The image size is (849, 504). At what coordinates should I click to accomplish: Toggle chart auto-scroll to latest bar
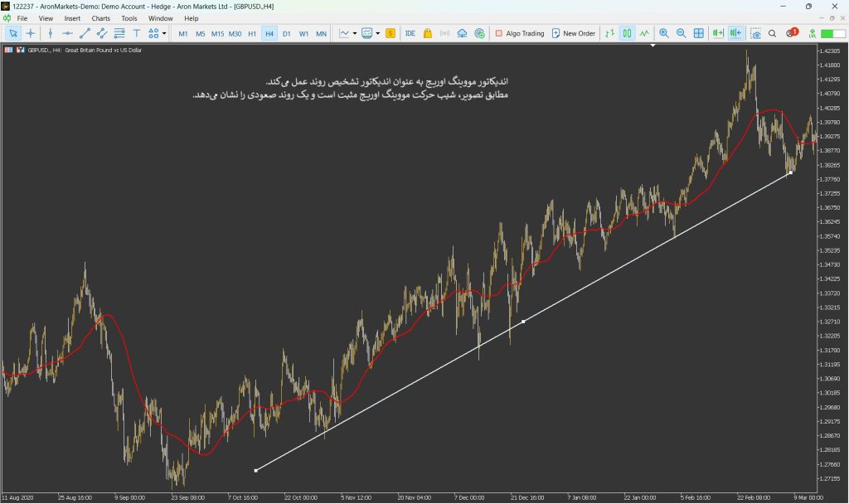pos(718,33)
